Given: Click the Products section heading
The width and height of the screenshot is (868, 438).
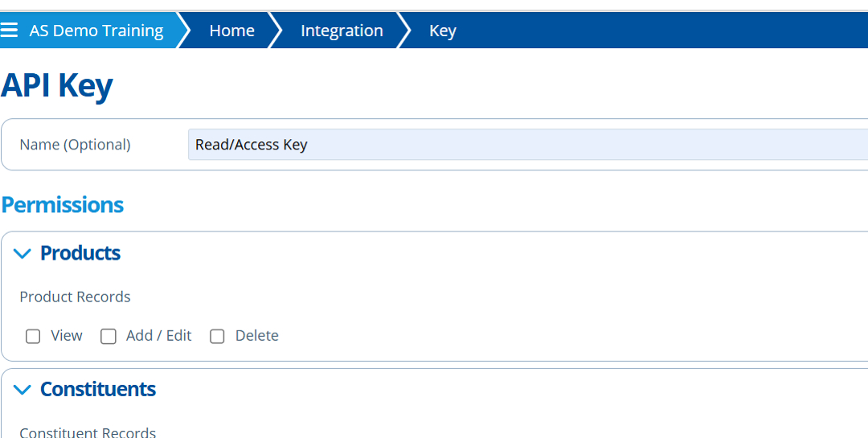Looking at the screenshot, I should point(80,253).
